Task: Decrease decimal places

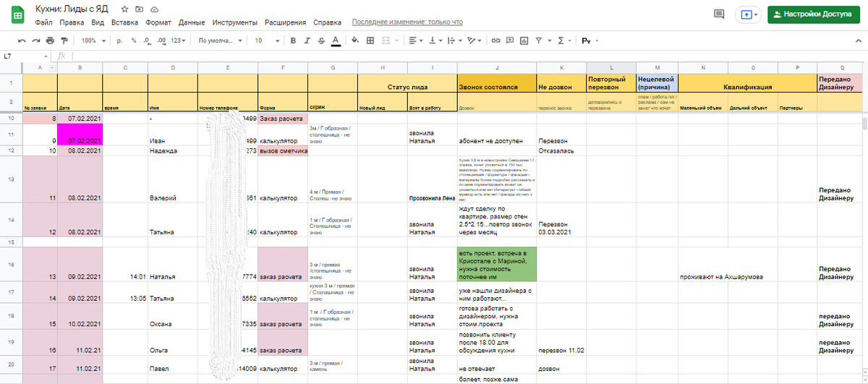Action: [x=148, y=40]
